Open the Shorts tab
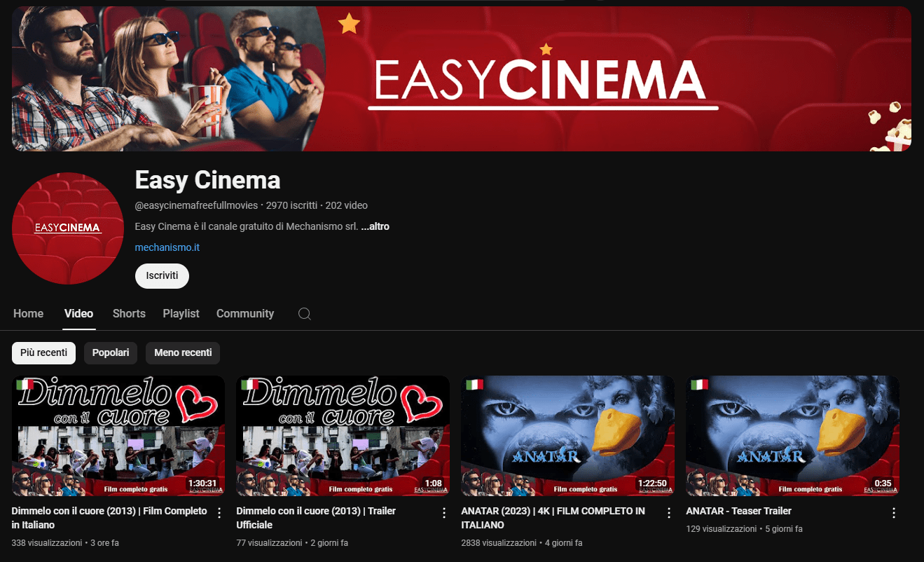924x562 pixels. point(129,314)
